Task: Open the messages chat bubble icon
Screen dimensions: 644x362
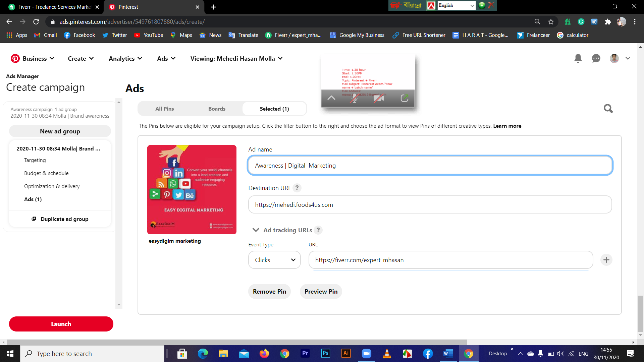Action: (x=596, y=58)
